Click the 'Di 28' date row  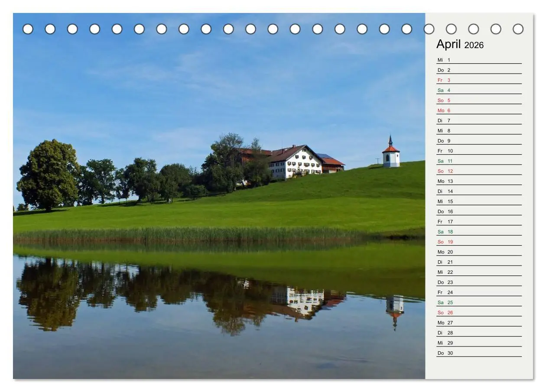479,333
